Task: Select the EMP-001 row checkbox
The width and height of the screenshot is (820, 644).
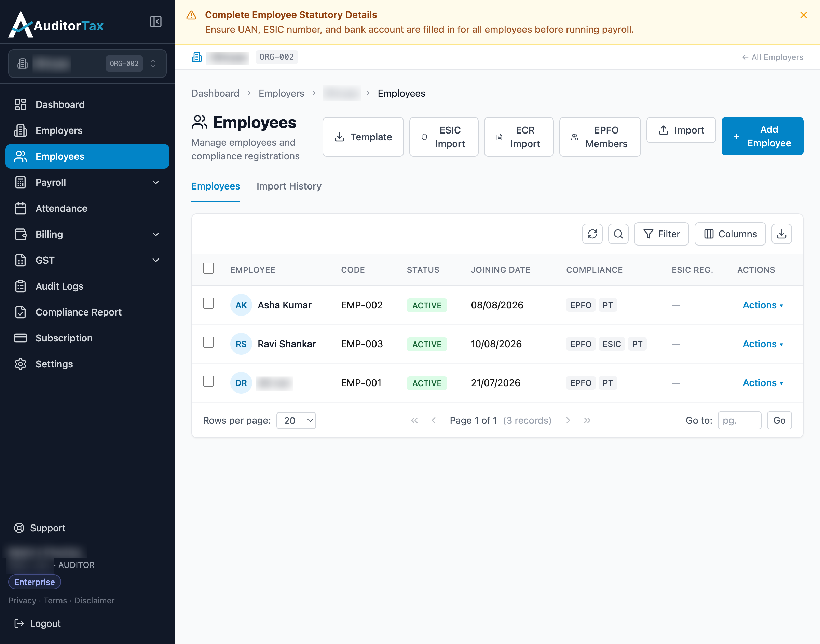Action: tap(208, 381)
